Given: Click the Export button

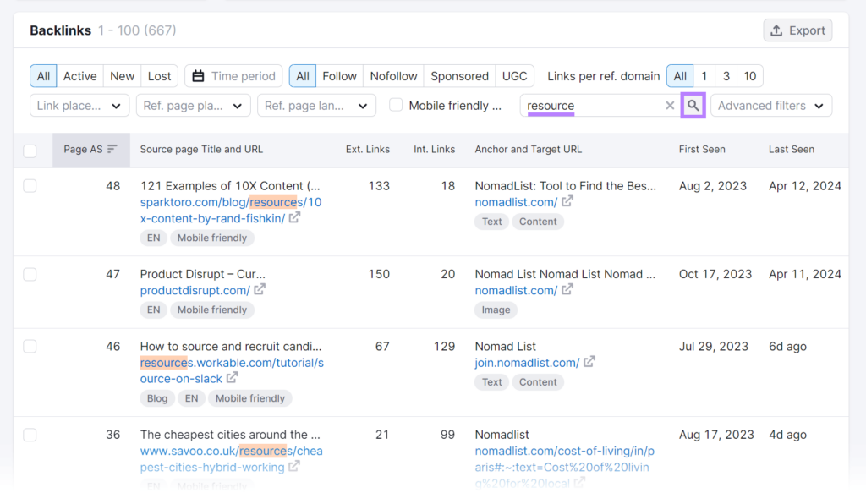Looking at the screenshot, I should (x=797, y=30).
